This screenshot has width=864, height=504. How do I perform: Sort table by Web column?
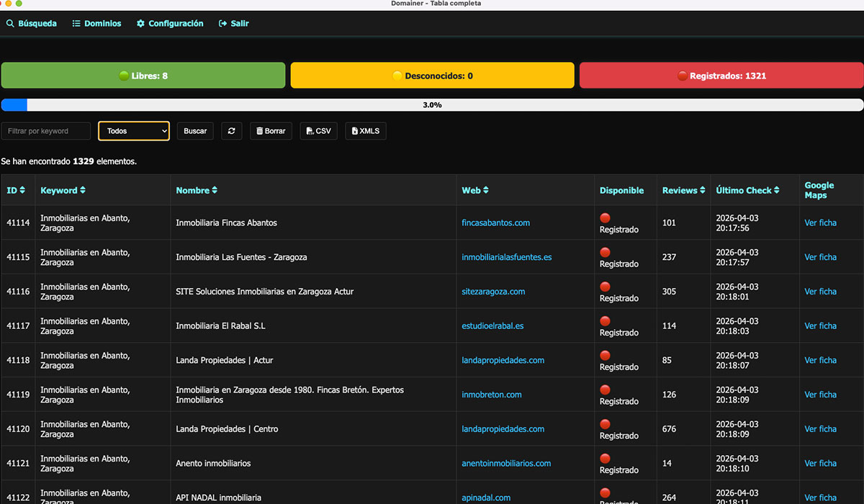coord(475,190)
